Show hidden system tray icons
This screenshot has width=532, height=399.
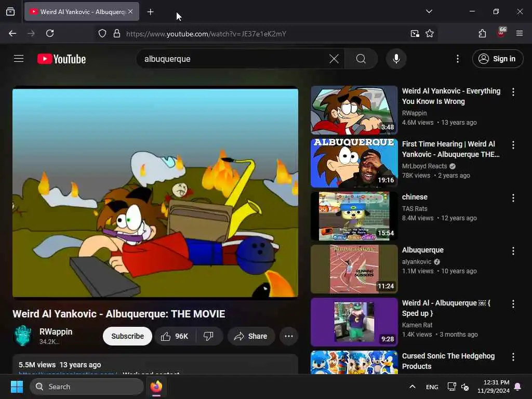412,387
